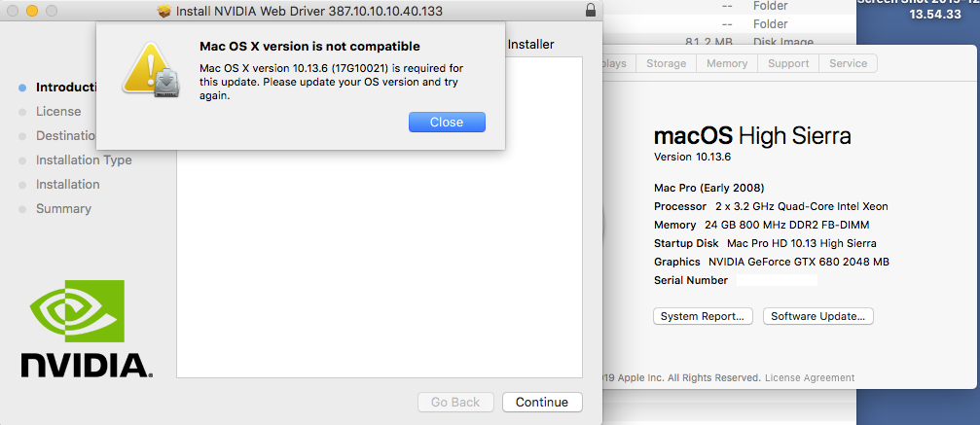This screenshot has height=425, width=980.
Task: Minimize the installer with the yellow button
Action: point(31,11)
